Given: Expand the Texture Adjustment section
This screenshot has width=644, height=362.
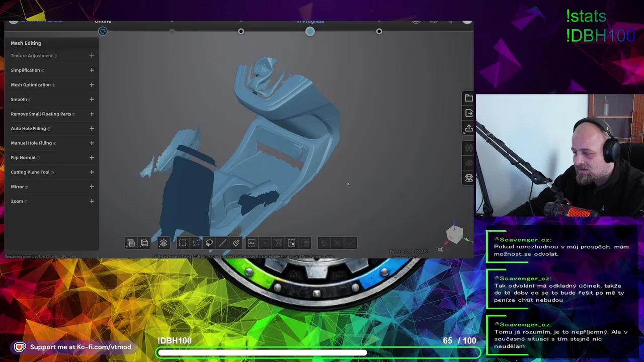Looking at the screenshot, I should (92, 56).
